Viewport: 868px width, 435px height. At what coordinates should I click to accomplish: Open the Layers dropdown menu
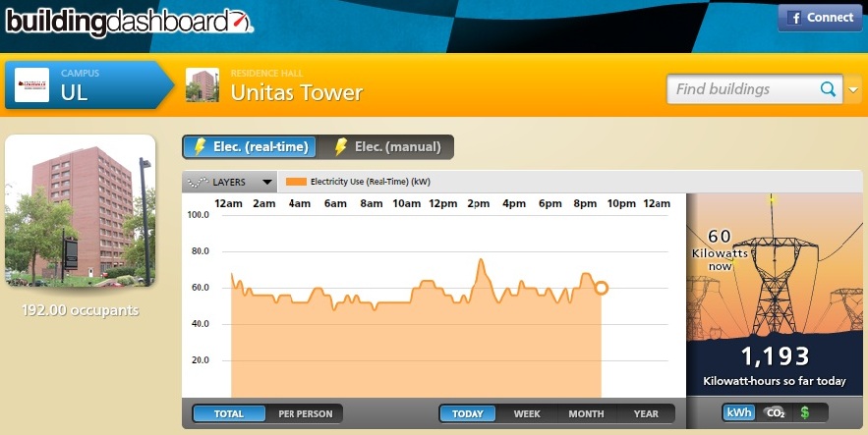[229, 182]
